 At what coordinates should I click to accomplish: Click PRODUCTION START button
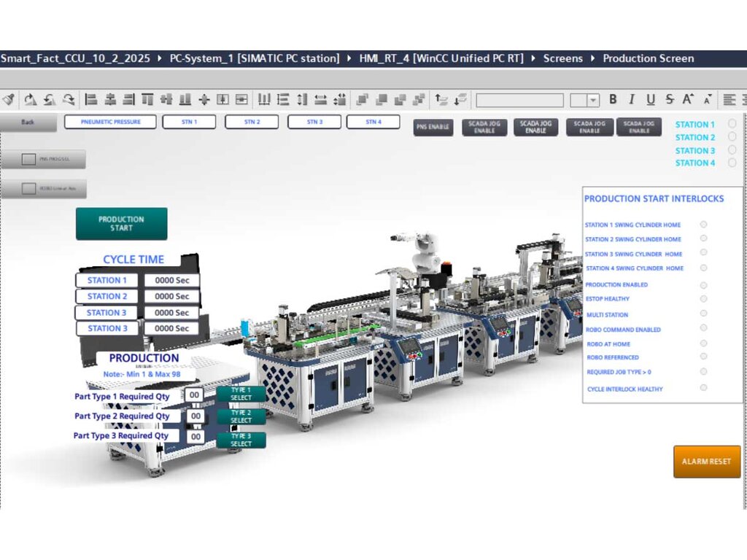point(122,224)
